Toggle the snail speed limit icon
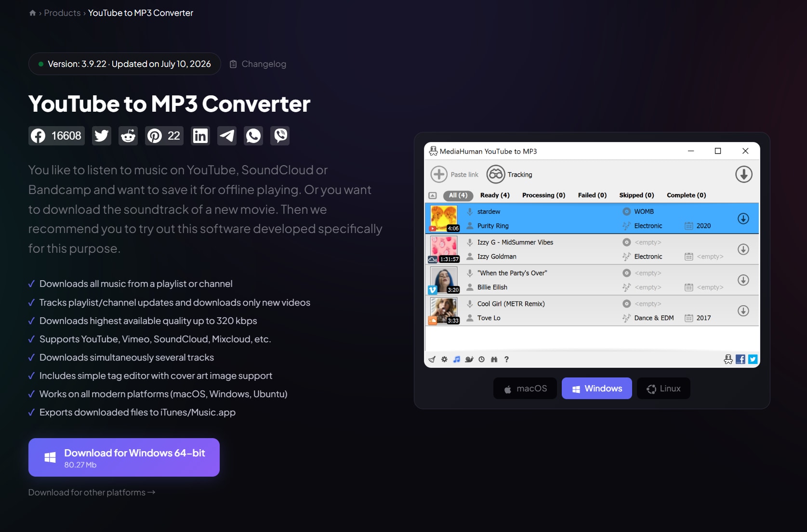 click(x=469, y=360)
